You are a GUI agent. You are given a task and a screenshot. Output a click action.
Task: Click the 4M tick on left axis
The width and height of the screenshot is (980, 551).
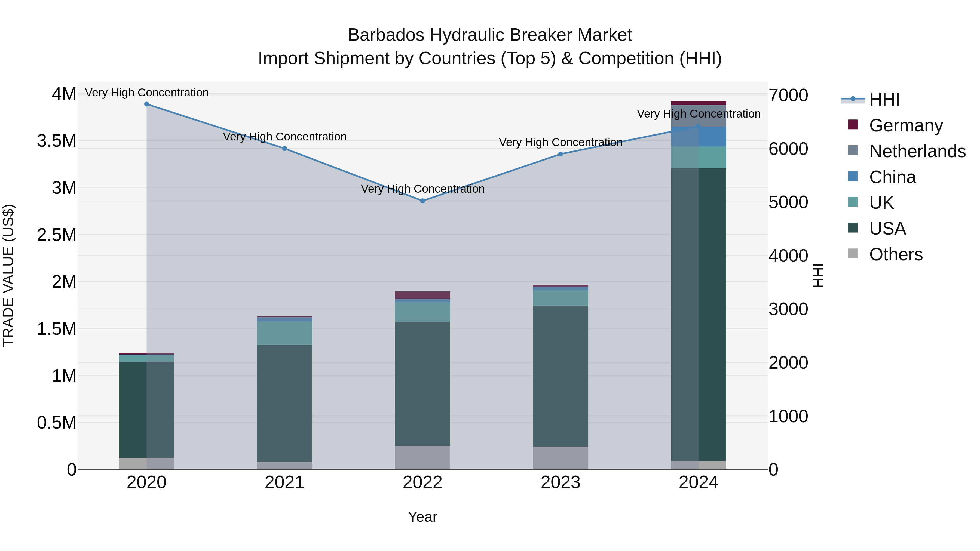pyautogui.click(x=64, y=94)
